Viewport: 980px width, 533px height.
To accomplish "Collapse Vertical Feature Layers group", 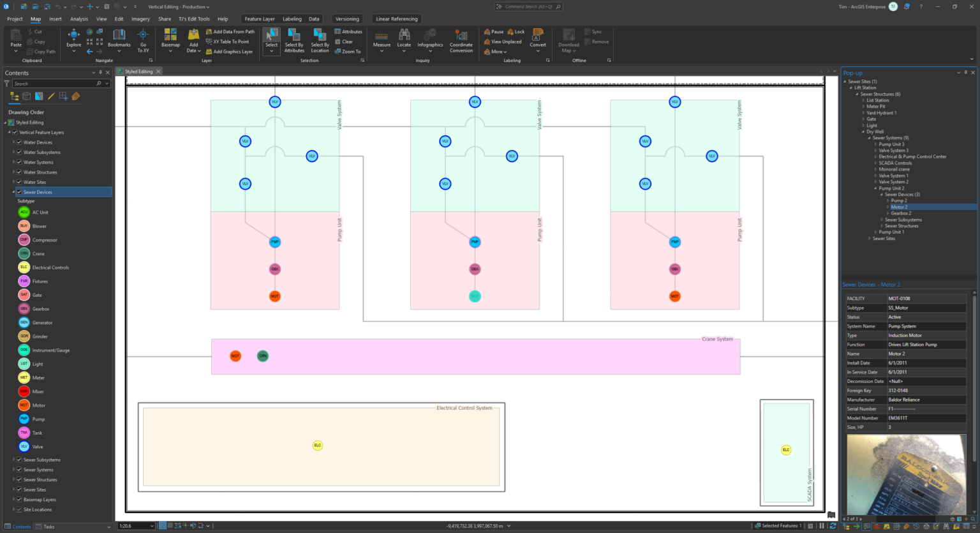I will click(10, 132).
